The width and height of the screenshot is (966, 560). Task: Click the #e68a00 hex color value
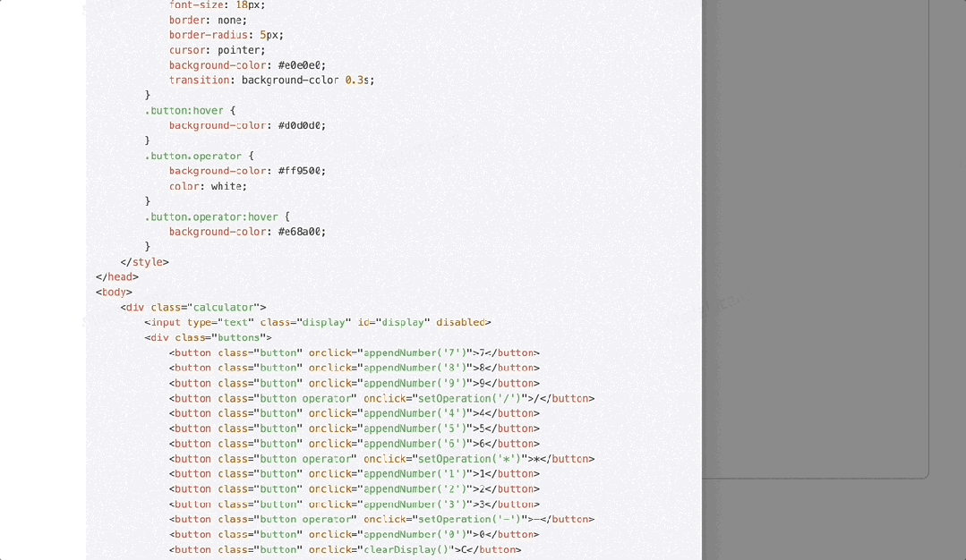click(302, 232)
